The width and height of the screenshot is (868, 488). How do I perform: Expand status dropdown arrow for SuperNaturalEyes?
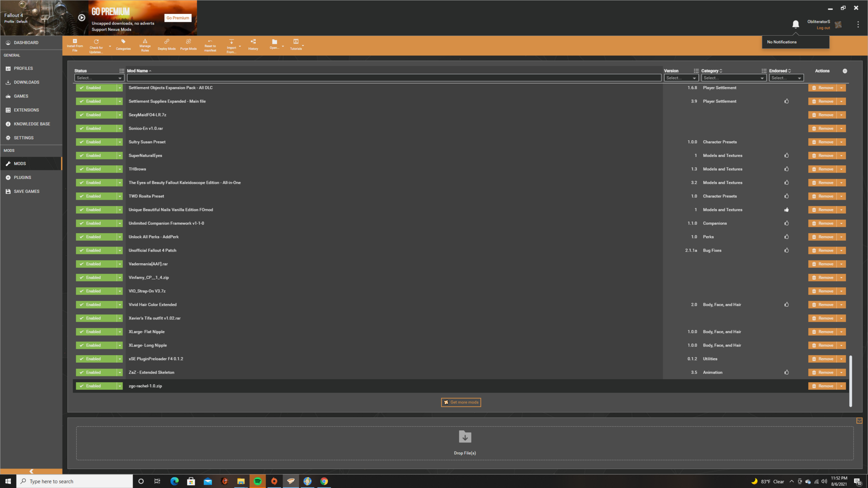120,155
